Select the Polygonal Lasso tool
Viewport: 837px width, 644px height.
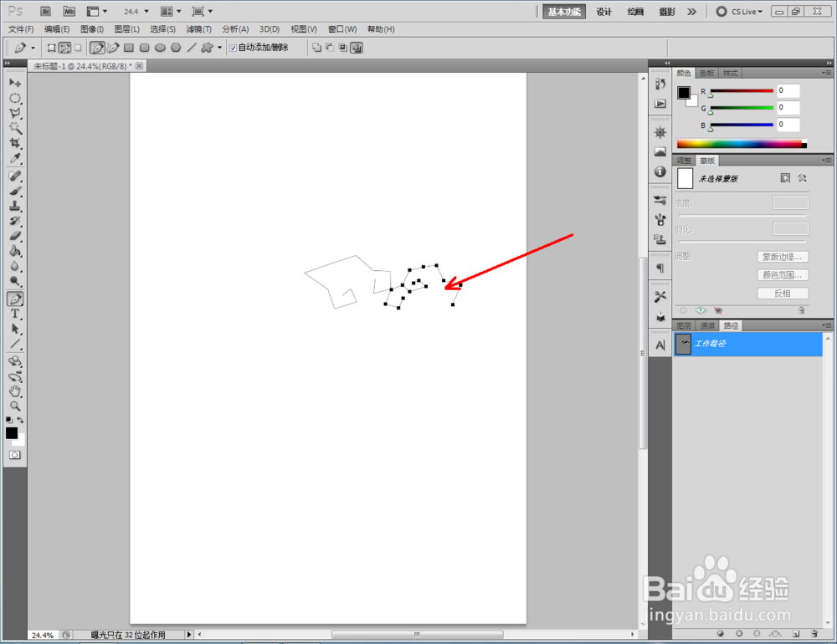pyautogui.click(x=15, y=113)
